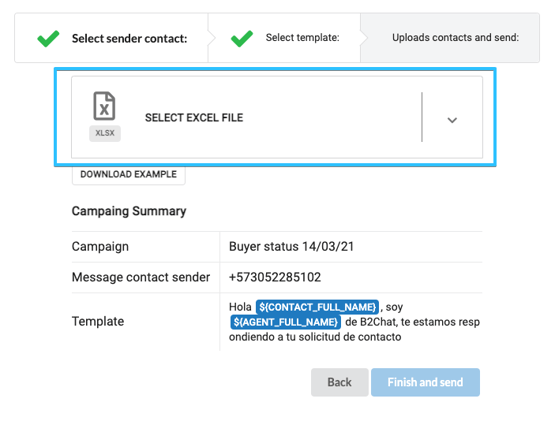Click the Message contact sender label
This screenshot has height=421, width=555.
click(141, 277)
